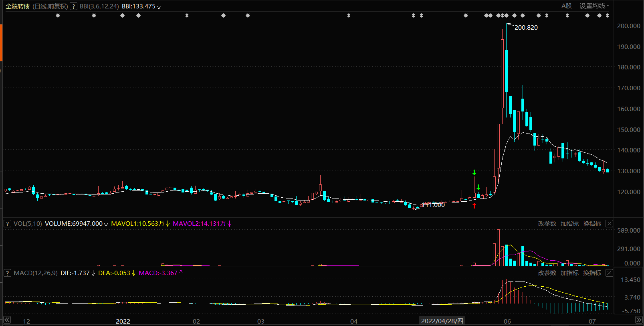Image resolution: width=644 pixels, height=326 pixels.
Task: Click the 200.000 price axis label
Action: (629, 26)
